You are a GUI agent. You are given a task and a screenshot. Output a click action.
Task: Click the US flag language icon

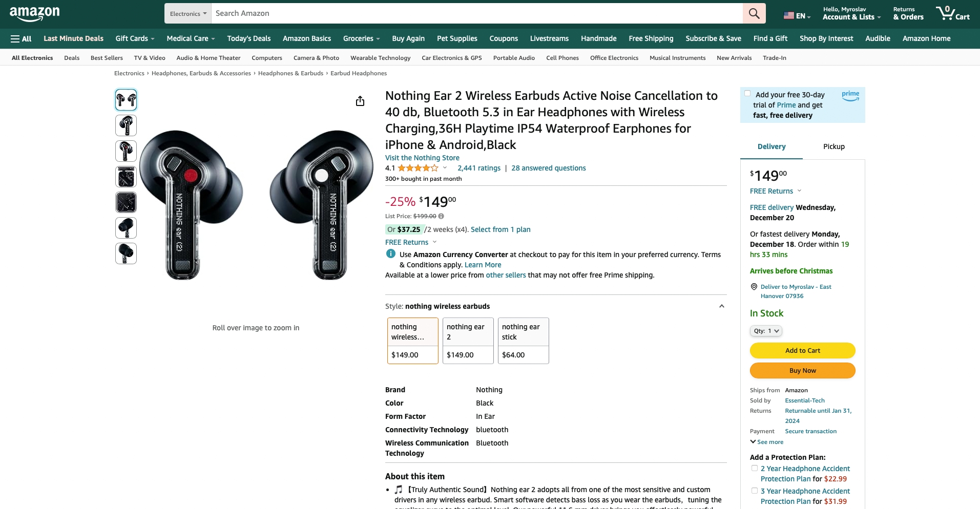pos(789,16)
